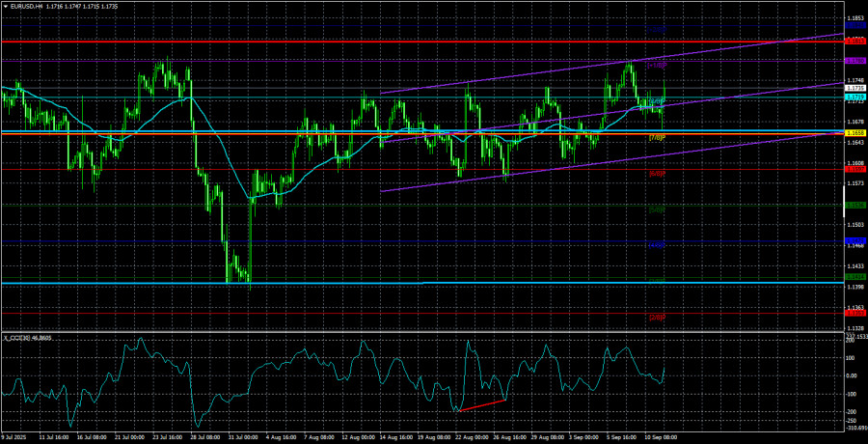
Task: Click the purple 1.1780 price label
Action: tap(854, 60)
